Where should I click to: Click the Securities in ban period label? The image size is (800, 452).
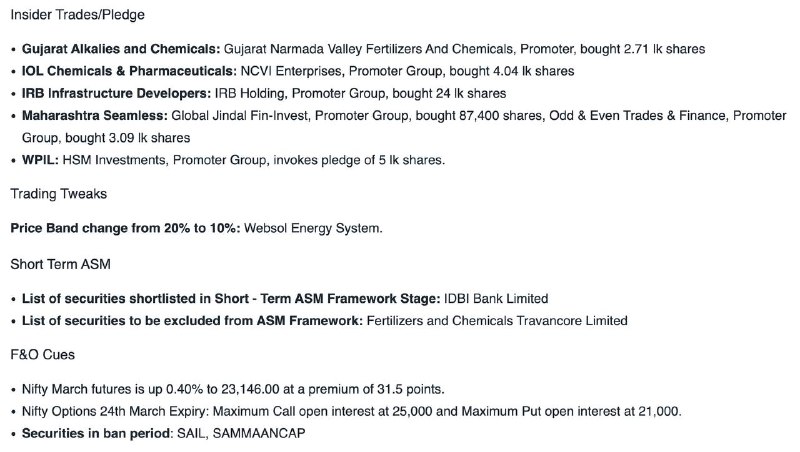[x=97, y=434]
